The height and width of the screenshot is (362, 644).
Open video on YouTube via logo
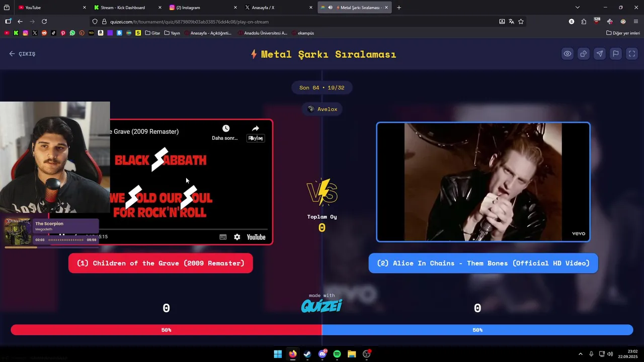(256, 237)
